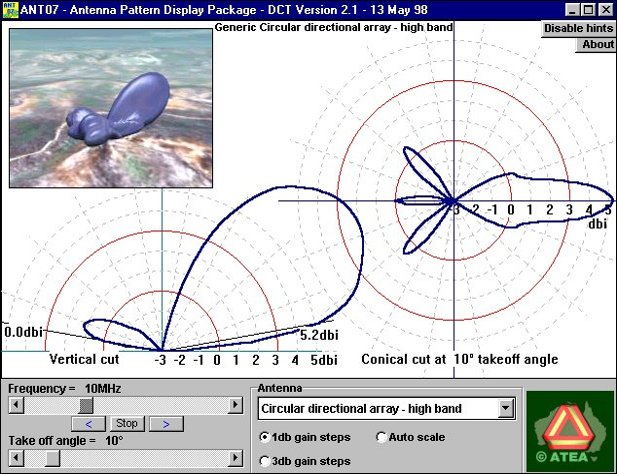Click the Disable hints button
The image size is (617, 474).
point(578,29)
